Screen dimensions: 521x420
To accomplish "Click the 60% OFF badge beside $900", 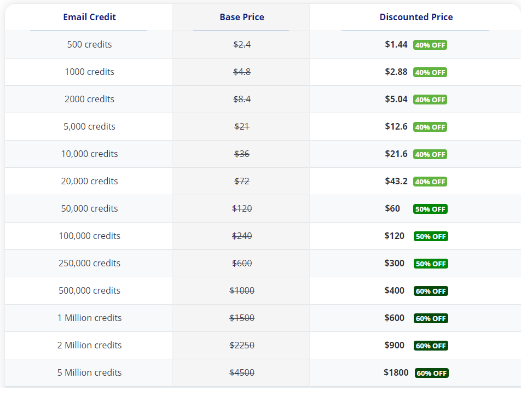I will click(431, 346).
